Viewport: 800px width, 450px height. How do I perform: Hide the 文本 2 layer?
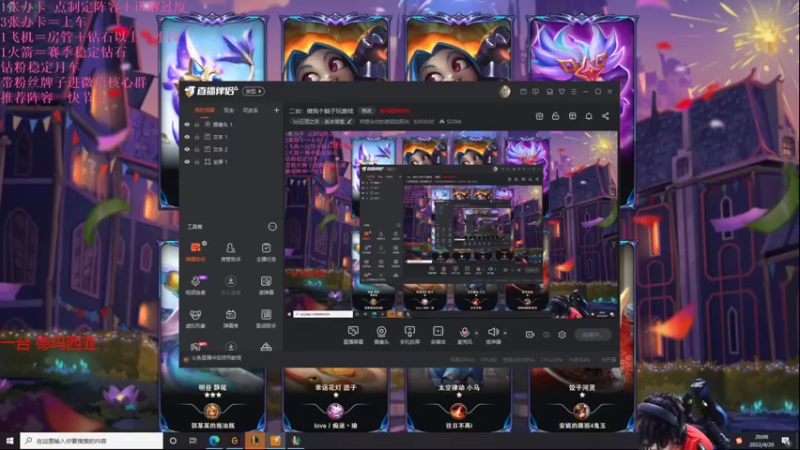click(187, 149)
